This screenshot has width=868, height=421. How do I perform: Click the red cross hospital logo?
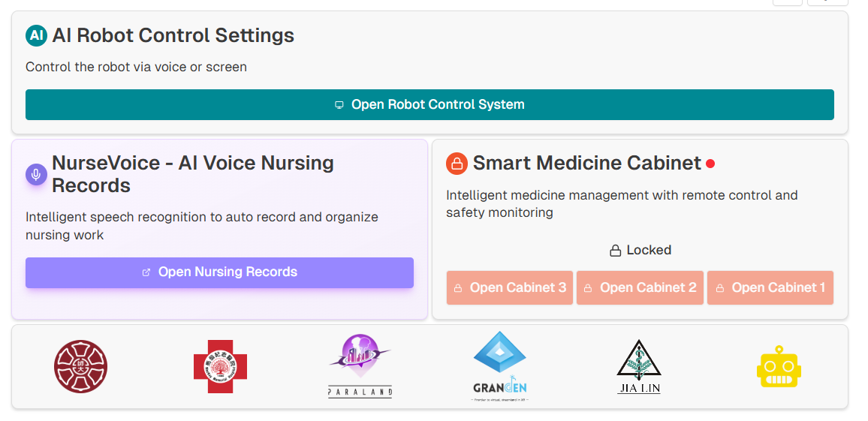[220, 366]
